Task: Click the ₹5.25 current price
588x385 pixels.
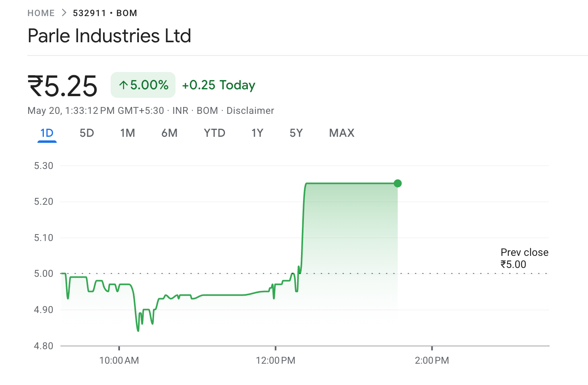Action: click(62, 86)
